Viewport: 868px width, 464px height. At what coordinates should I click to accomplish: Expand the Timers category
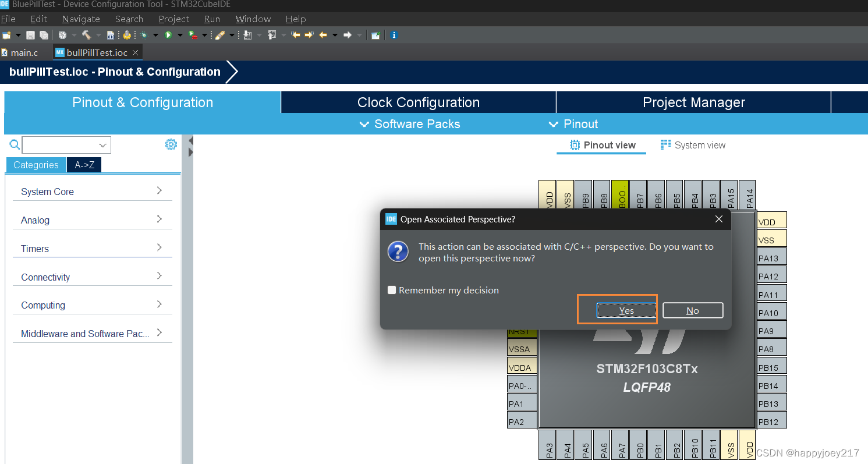(93, 249)
